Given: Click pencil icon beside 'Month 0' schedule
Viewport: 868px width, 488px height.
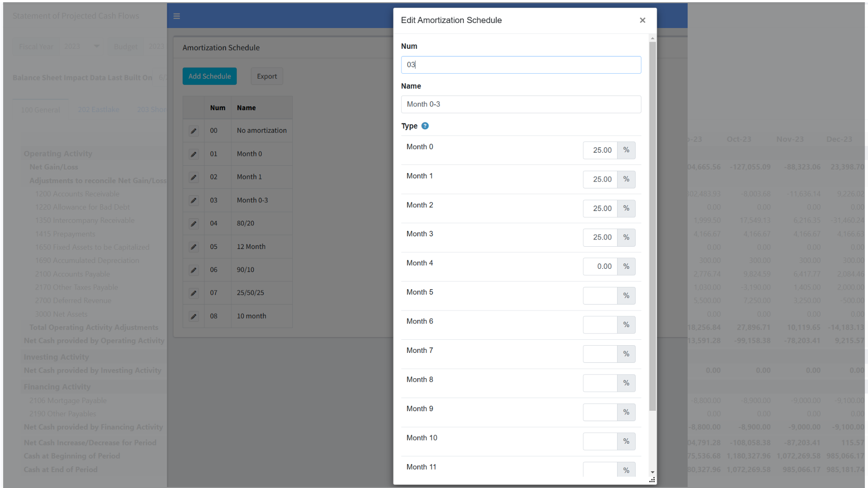Looking at the screenshot, I should [x=193, y=154].
